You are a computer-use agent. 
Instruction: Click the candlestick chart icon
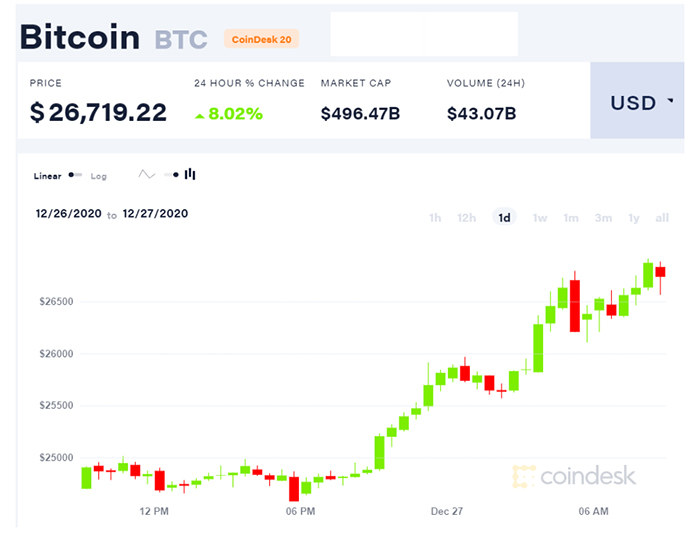click(190, 174)
